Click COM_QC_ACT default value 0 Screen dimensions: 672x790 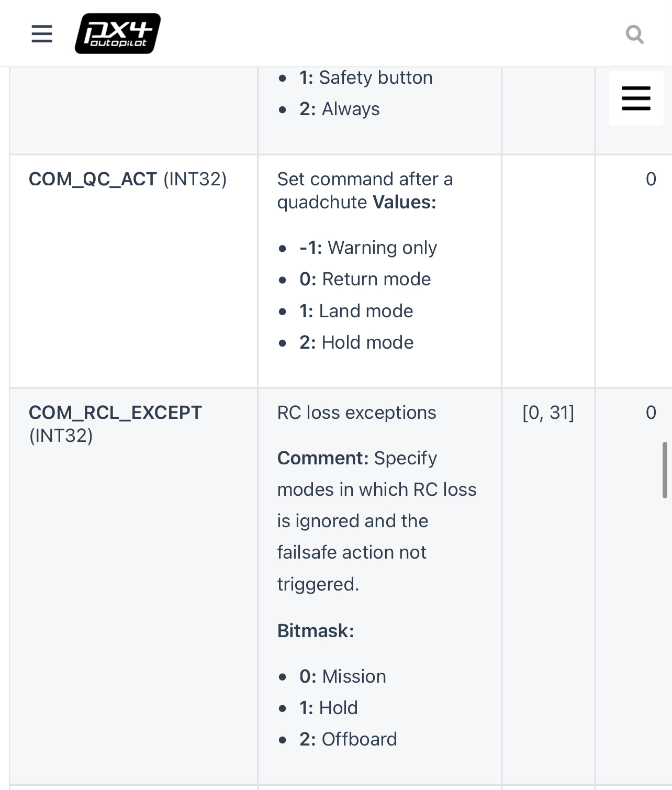click(x=651, y=179)
